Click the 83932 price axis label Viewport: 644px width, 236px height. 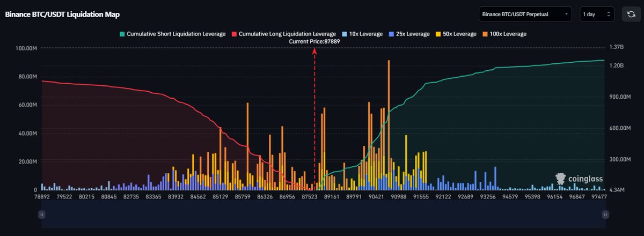[x=177, y=197]
